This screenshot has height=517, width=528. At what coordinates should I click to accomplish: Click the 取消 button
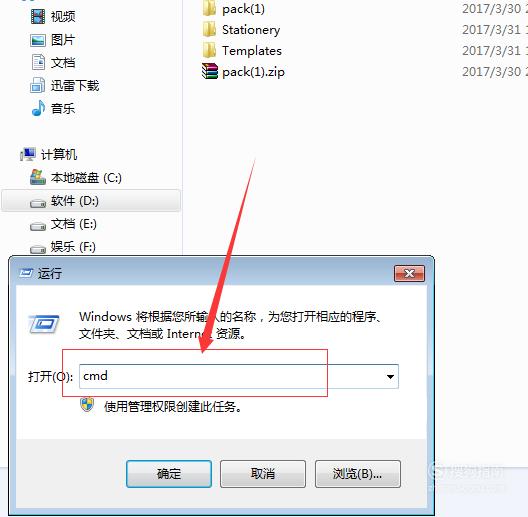coord(263,474)
